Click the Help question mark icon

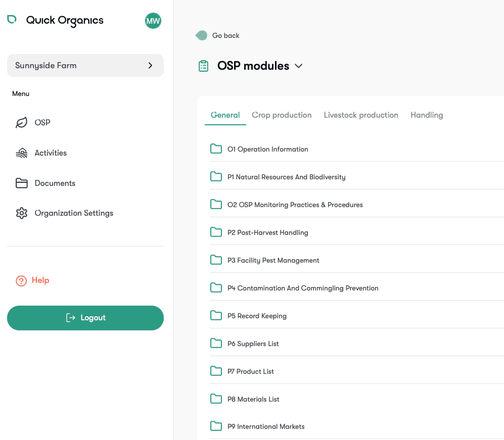click(x=21, y=280)
